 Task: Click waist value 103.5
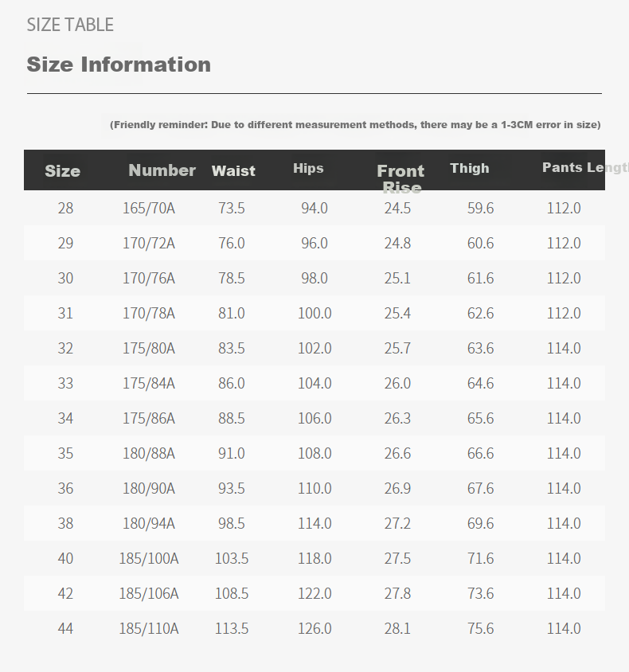[x=232, y=559]
